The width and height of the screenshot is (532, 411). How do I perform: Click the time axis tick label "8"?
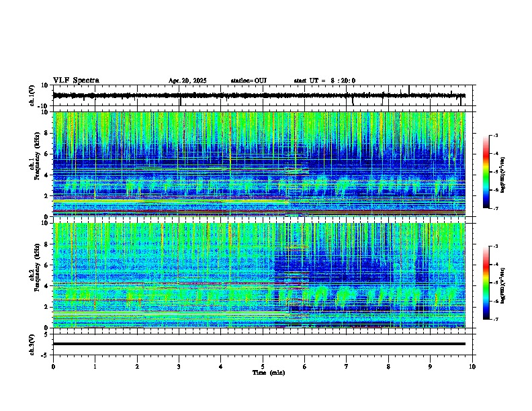coord(388,367)
